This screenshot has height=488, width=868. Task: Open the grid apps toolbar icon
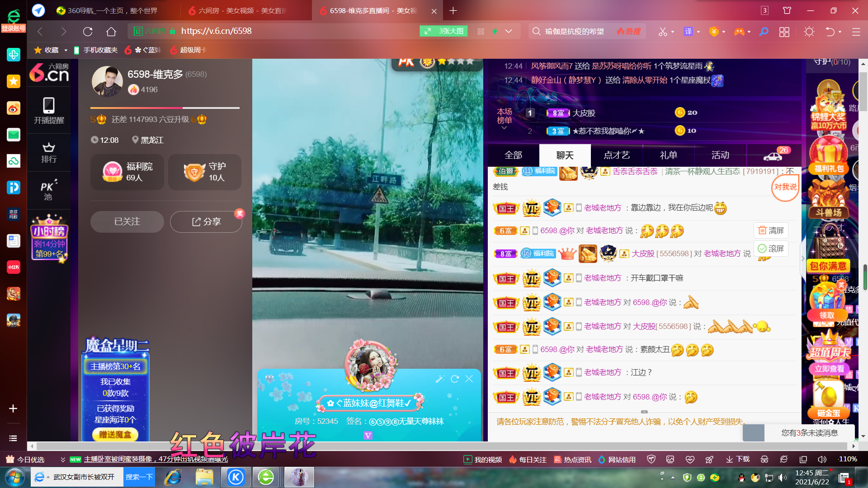coord(784,32)
